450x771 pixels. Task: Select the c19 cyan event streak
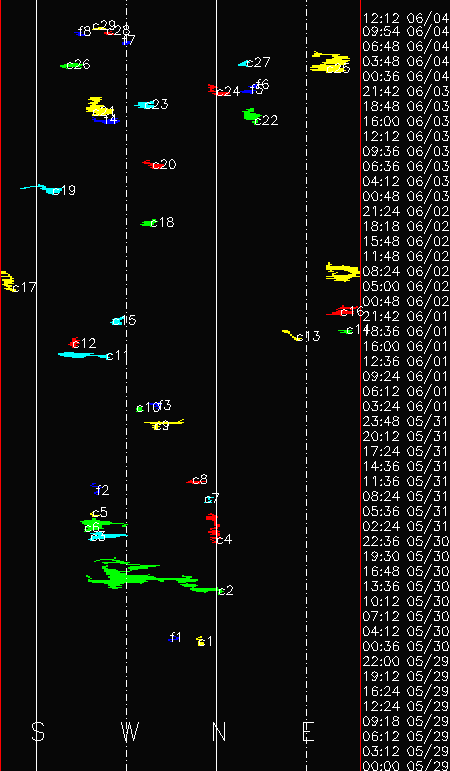(40, 188)
